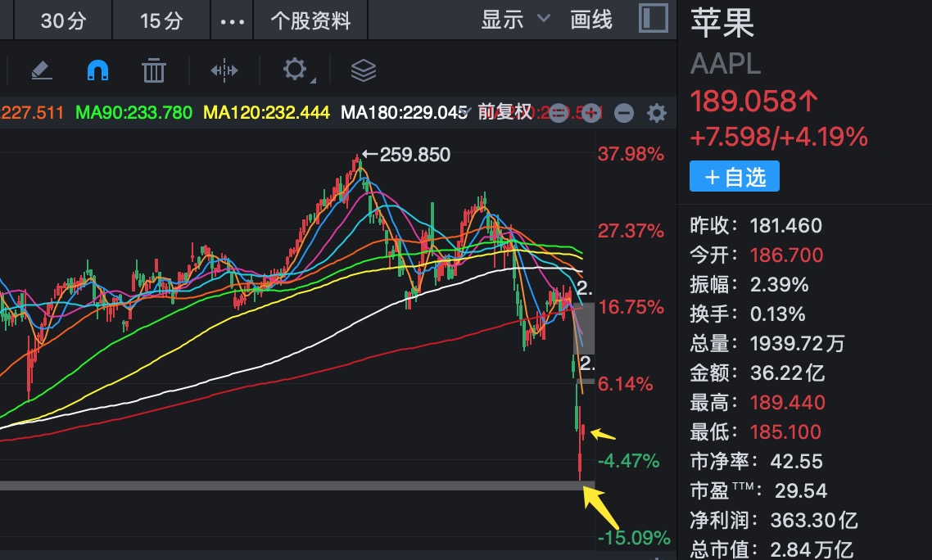Click the 37.98% axis label
This screenshot has height=560, width=932.
631,155
